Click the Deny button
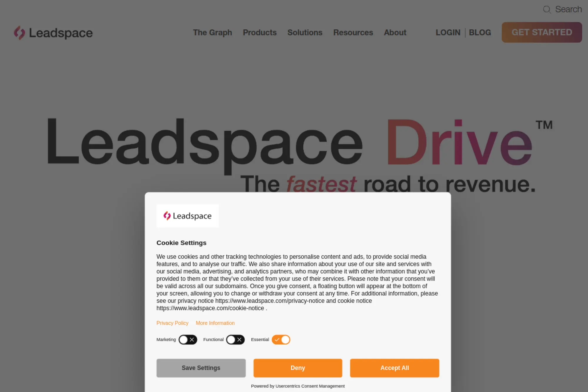This screenshot has width=588, height=392. coord(298,368)
